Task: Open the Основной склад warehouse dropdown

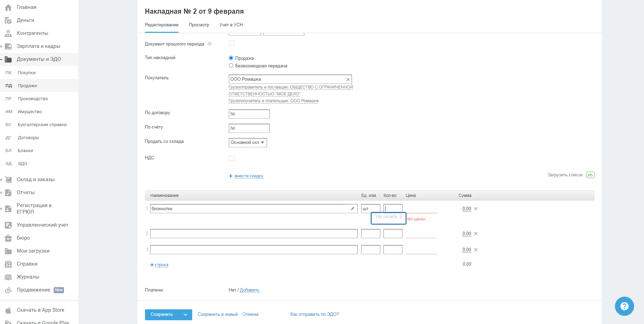Action: (x=248, y=143)
